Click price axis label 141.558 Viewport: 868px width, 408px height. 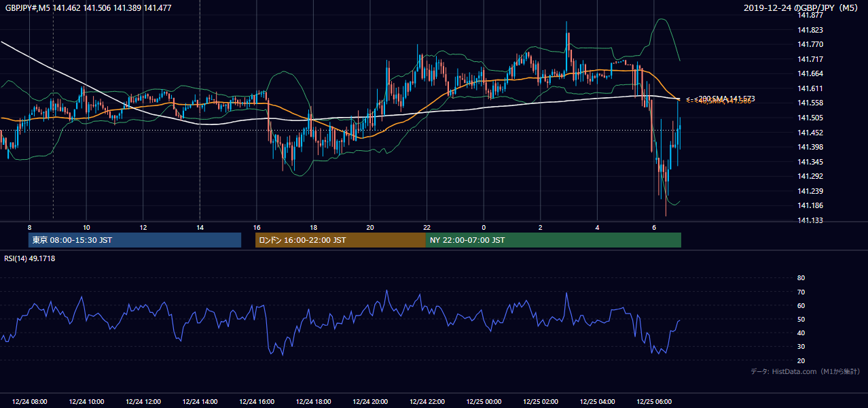click(810, 103)
